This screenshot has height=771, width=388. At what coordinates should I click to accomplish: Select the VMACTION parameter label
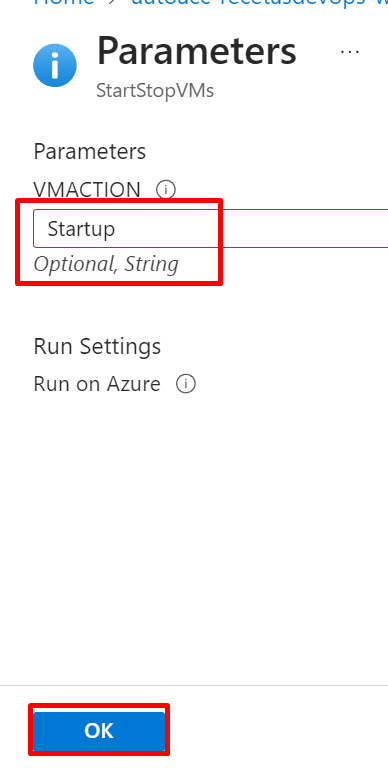click(87, 189)
